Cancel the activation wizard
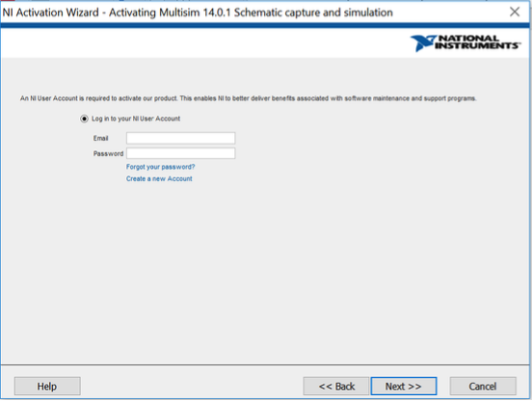Image resolution: width=532 pixels, height=401 pixels. [483, 387]
